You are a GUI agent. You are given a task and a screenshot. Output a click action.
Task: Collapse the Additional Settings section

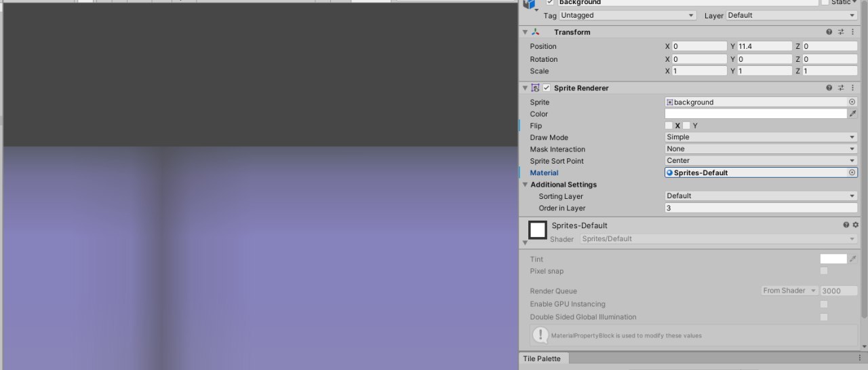click(x=525, y=184)
